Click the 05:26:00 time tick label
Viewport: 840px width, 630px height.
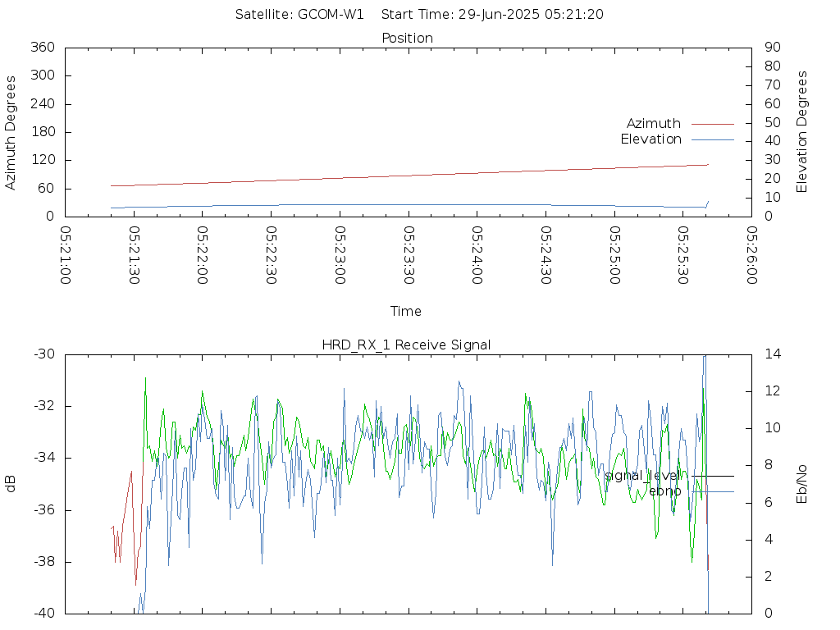pos(751,255)
